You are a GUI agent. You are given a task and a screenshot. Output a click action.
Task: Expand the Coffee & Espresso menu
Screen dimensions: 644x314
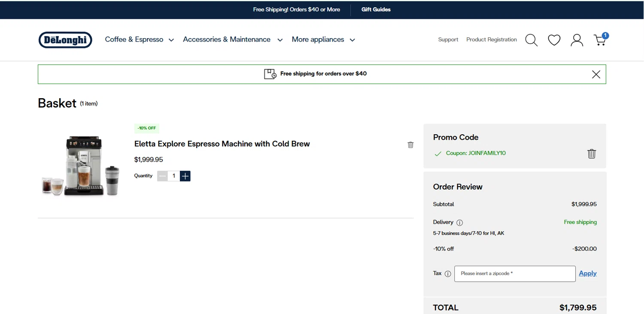(x=139, y=39)
